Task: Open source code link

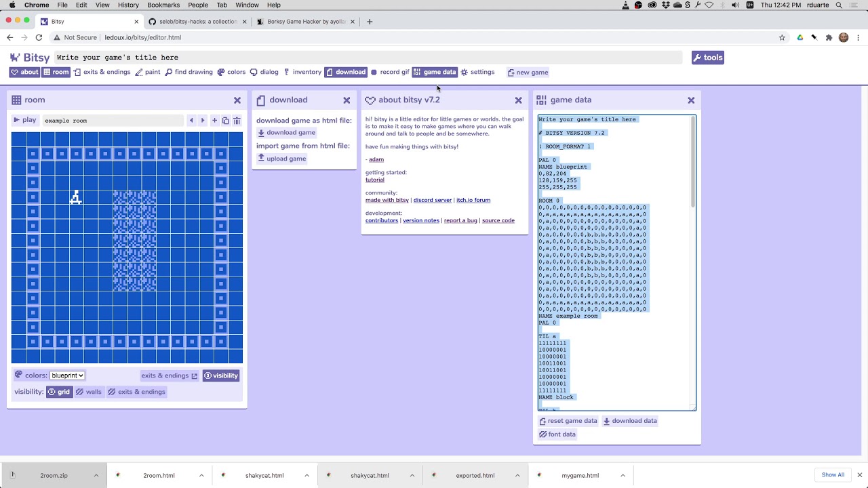Action: click(x=498, y=220)
